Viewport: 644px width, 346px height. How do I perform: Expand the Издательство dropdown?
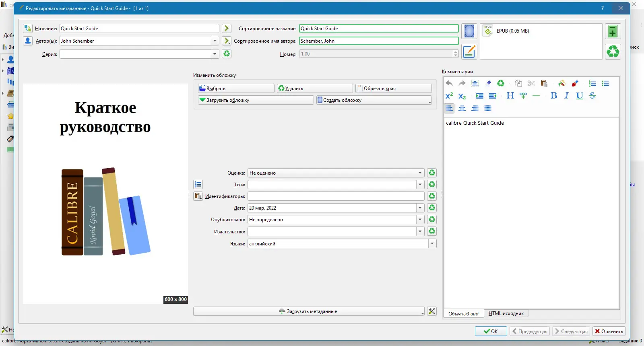click(420, 231)
